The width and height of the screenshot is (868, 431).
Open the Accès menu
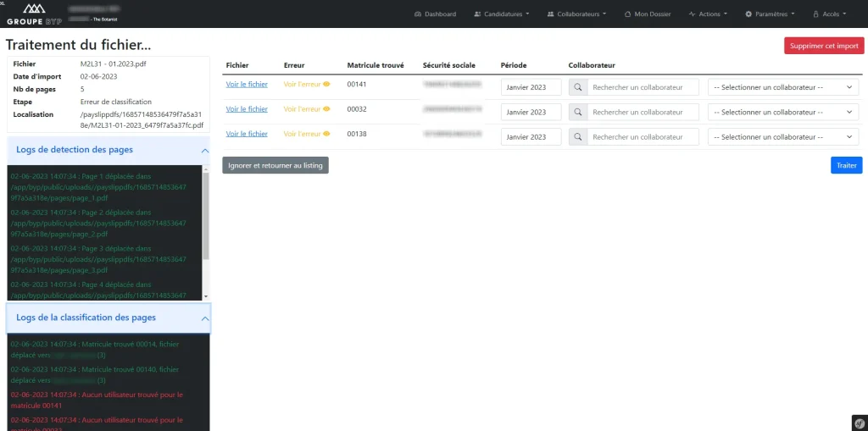(x=829, y=14)
